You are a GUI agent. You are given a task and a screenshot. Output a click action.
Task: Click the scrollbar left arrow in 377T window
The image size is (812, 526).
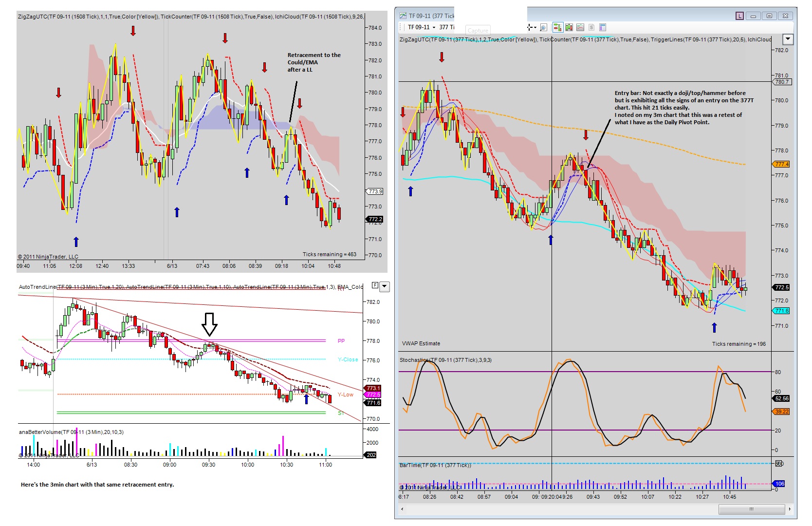[x=402, y=509]
